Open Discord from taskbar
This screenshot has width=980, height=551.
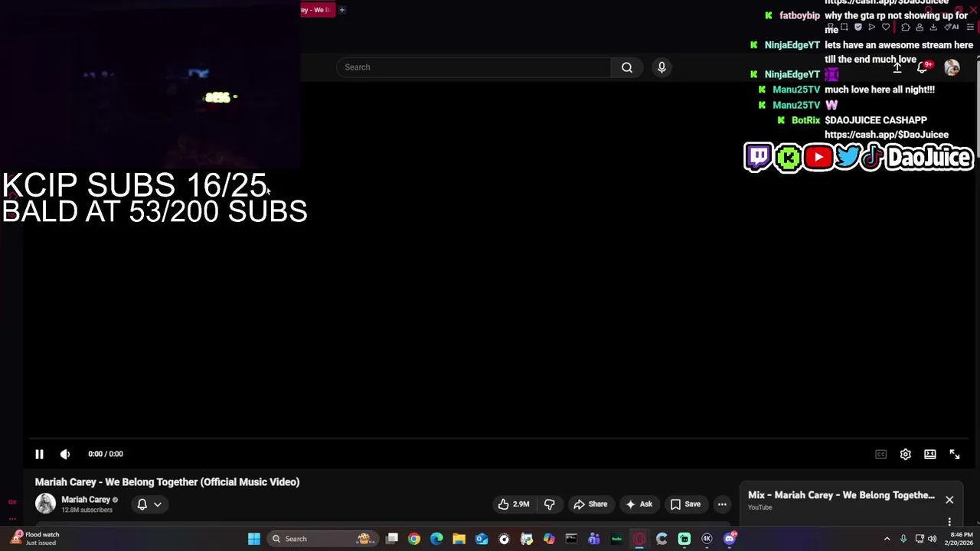(x=729, y=539)
